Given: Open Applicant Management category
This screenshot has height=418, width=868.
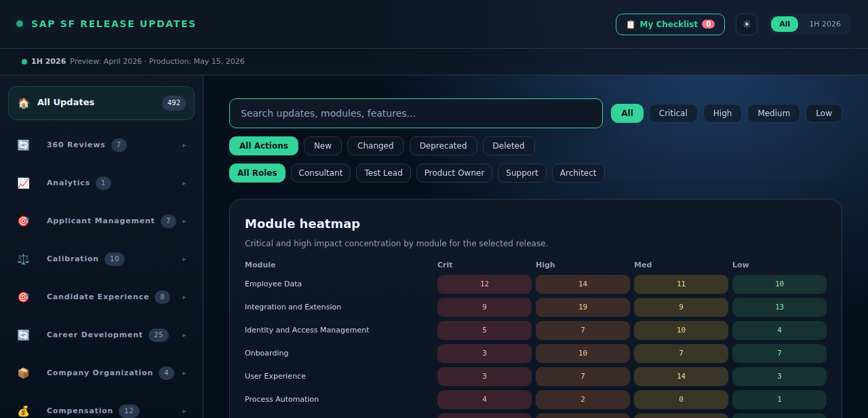Looking at the screenshot, I should (101, 221).
